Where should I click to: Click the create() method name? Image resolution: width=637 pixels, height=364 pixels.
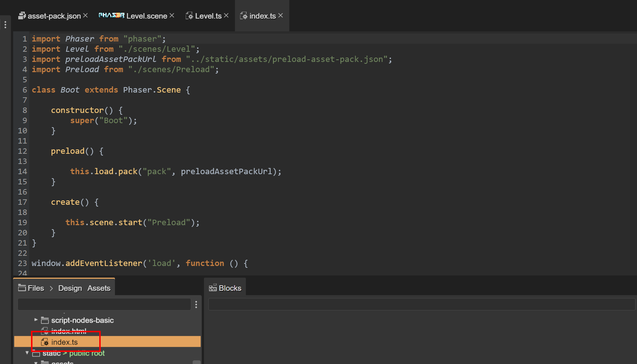tap(65, 202)
